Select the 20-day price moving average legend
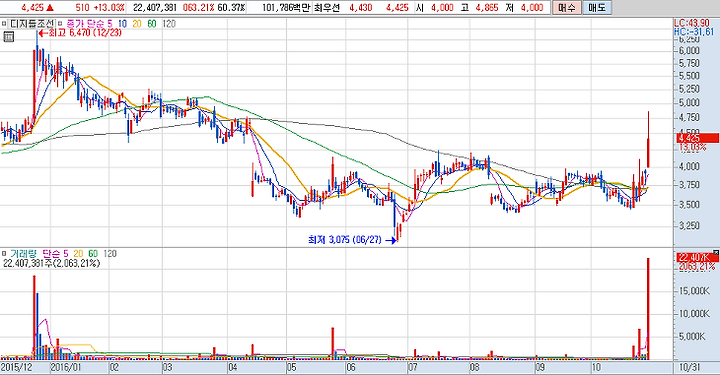720x375 pixels. tap(137, 23)
